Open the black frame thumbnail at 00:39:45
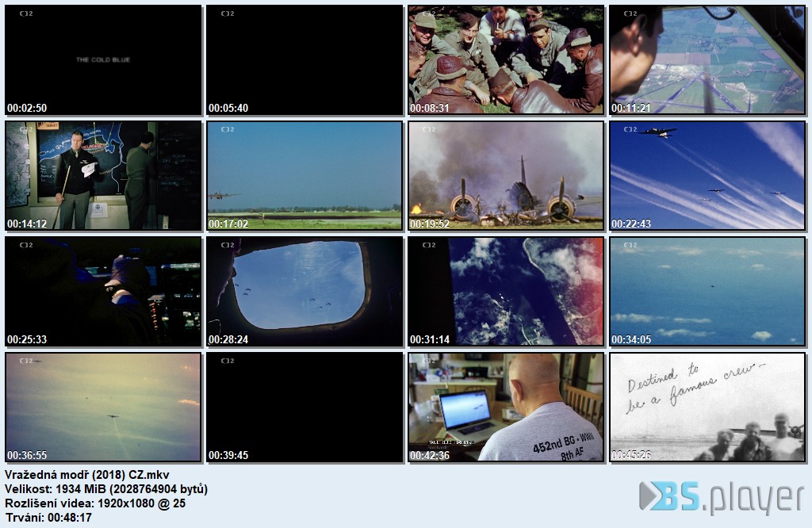 click(304, 407)
